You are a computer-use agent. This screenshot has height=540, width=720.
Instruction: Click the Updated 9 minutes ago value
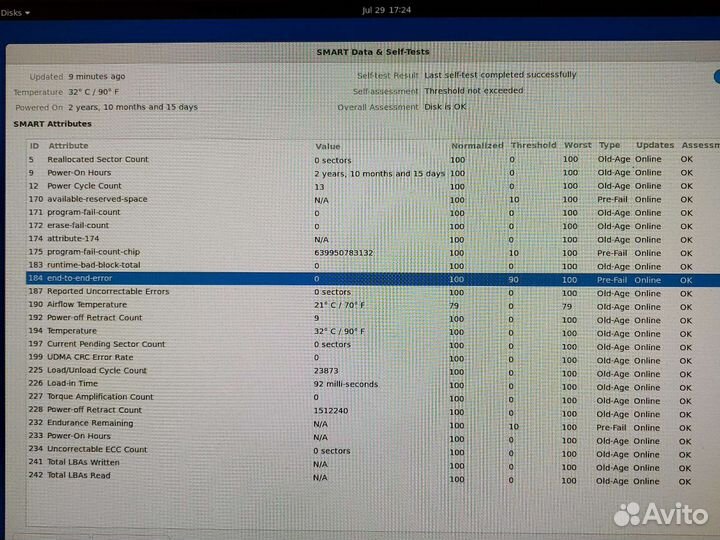click(x=96, y=76)
